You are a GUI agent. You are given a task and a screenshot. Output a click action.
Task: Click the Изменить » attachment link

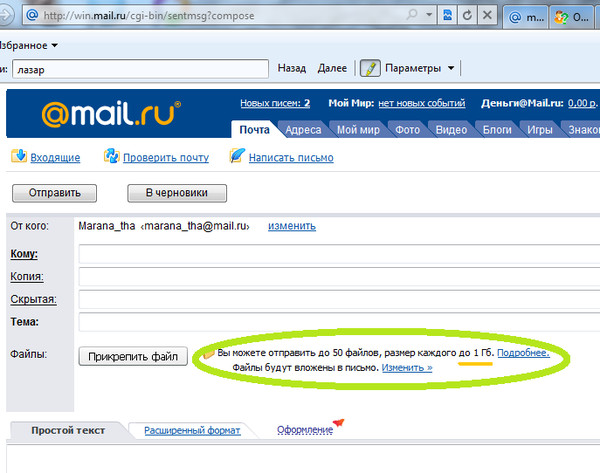coord(407,368)
